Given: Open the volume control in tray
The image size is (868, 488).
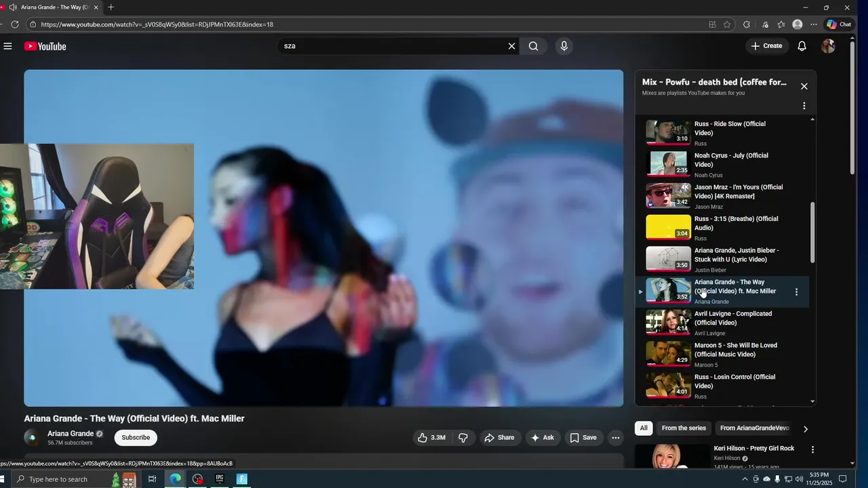Looking at the screenshot, I should (800, 479).
